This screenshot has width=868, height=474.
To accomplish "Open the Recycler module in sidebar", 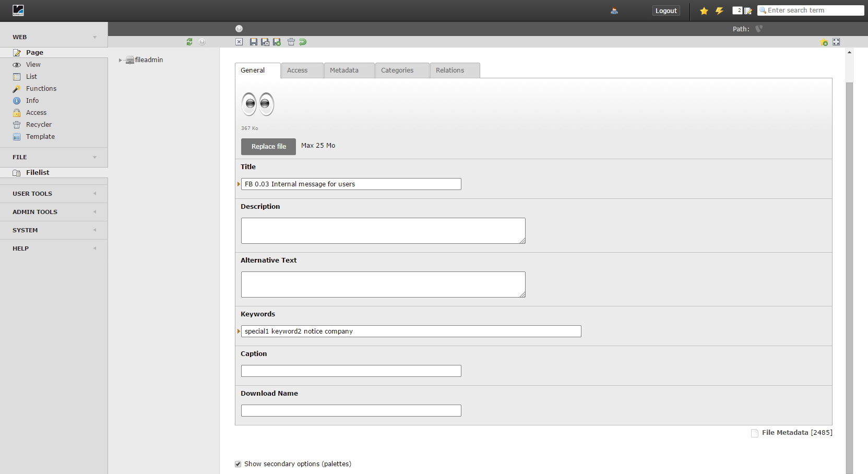I will 39,125.
